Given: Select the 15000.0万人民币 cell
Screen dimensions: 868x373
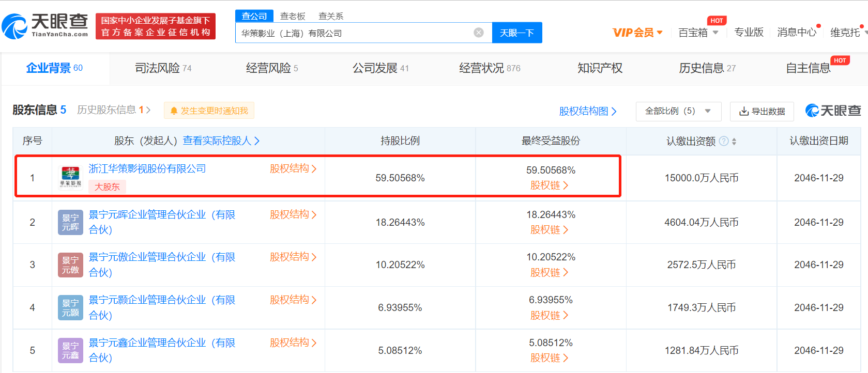Looking at the screenshot, I should click(x=702, y=178).
